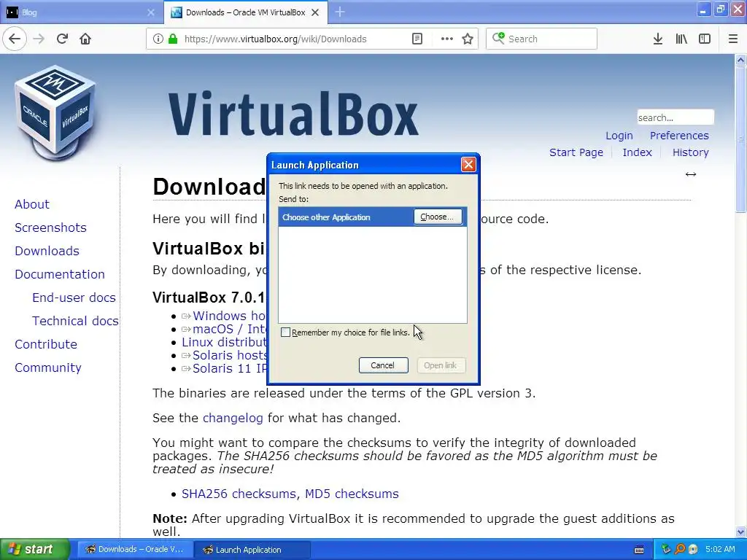Click the browser forward arrow
This screenshot has height=560, width=747.
point(39,39)
